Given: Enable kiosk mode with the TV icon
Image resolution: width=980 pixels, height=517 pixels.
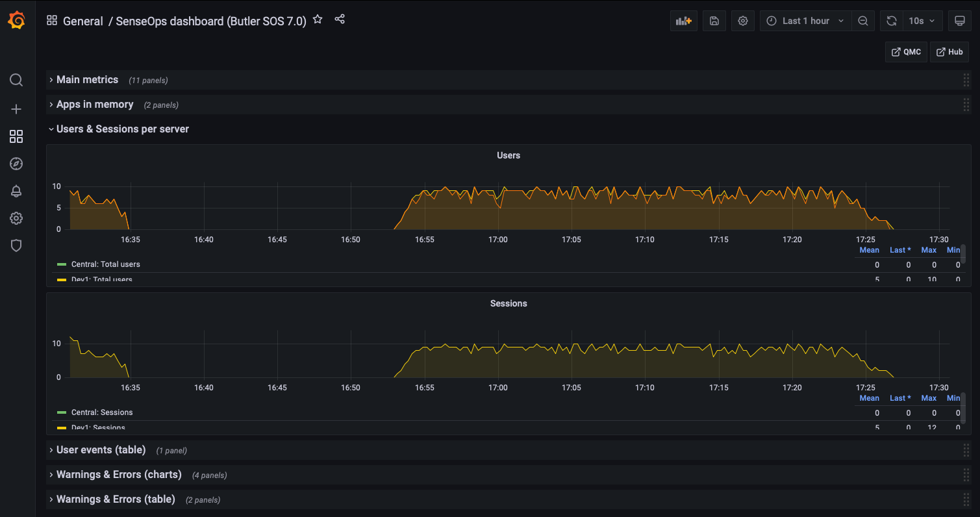Looking at the screenshot, I should coord(960,20).
